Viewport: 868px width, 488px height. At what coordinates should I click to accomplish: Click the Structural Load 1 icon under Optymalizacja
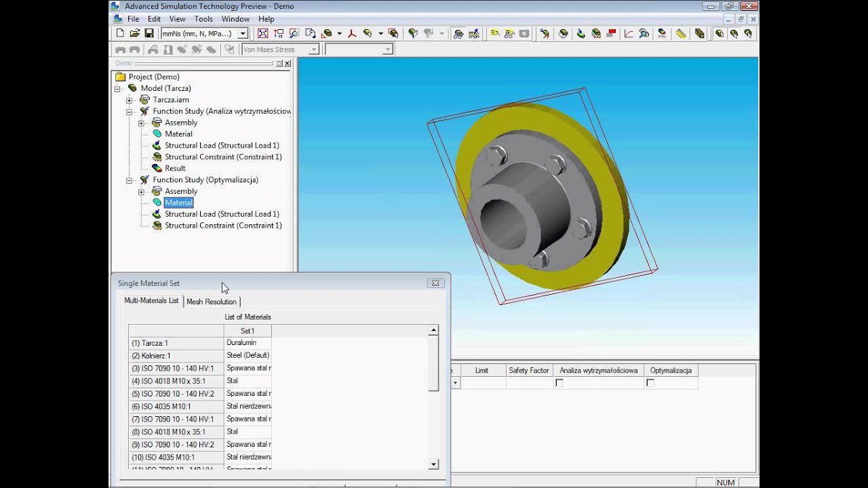point(157,214)
